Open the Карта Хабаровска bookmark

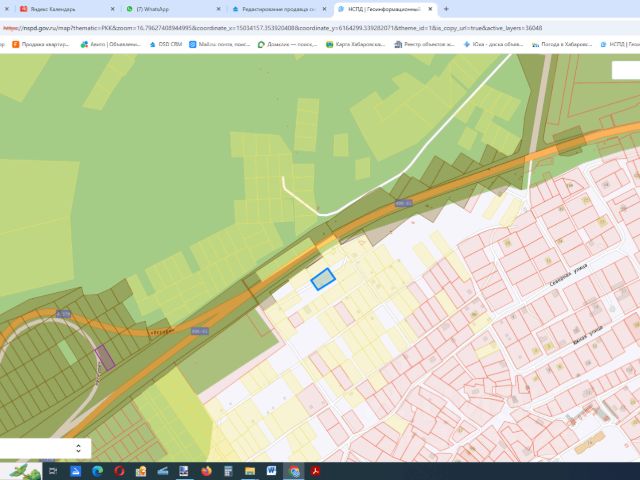click(x=355, y=44)
